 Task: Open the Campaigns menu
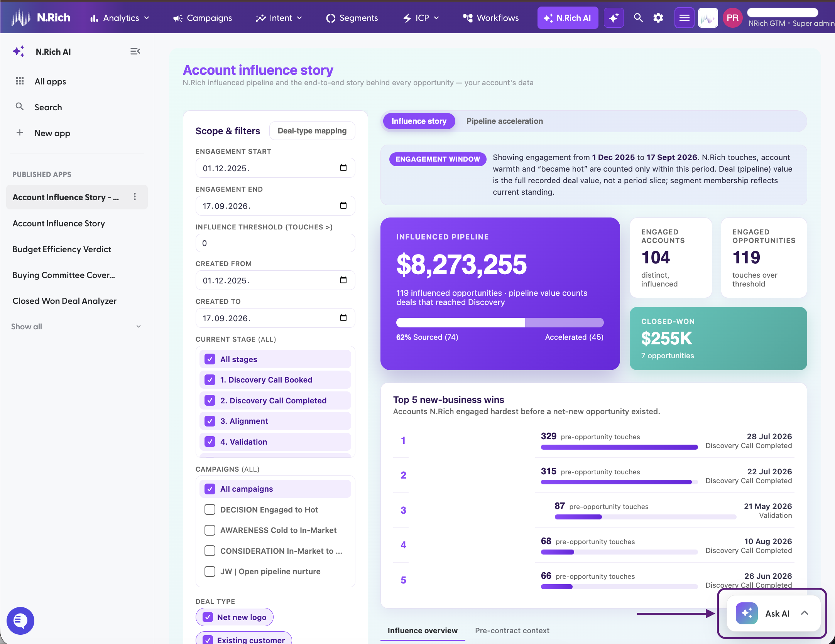203,18
